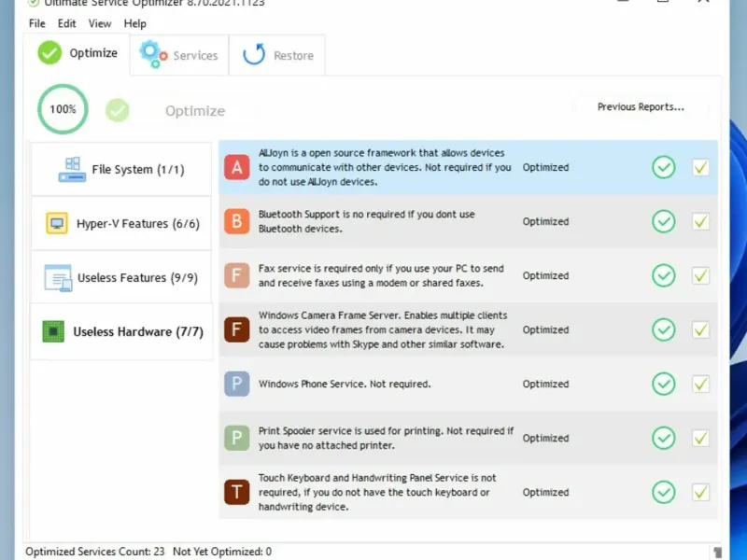Select the Useless Hardware (7/7) category
This screenshot has height=560, width=747.
pos(121,331)
